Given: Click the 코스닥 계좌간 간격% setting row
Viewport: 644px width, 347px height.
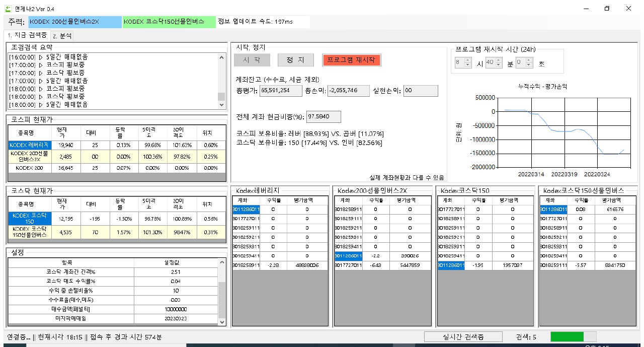Looking at the screenshot, I should click(113, 271).
